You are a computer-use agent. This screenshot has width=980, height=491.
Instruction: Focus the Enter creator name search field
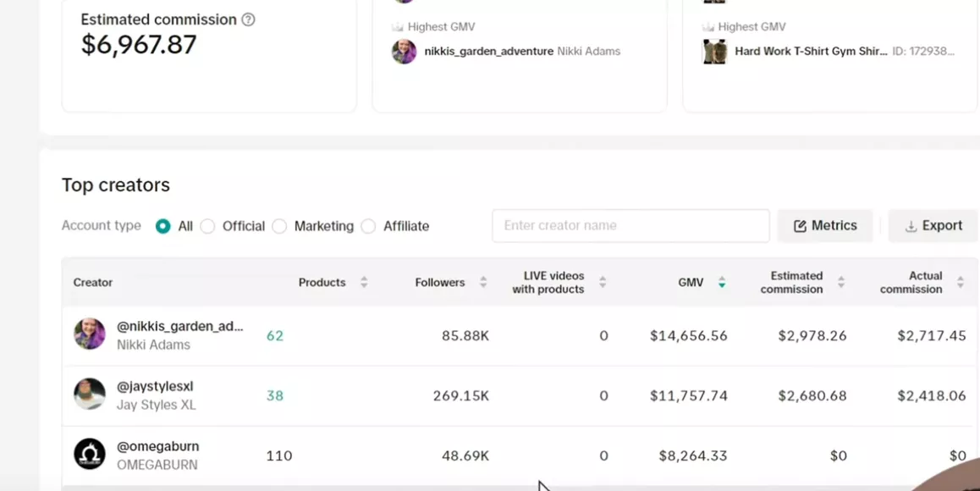[x=630, y=226]
